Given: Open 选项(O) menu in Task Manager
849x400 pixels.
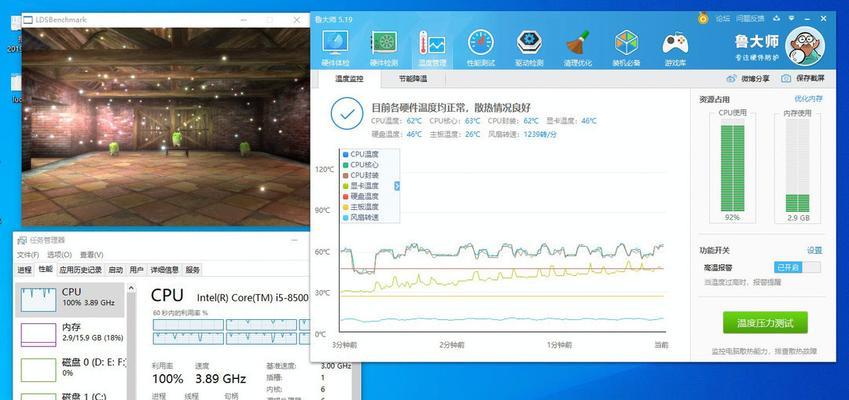Looking at the screenshot, I should [59, 254].
